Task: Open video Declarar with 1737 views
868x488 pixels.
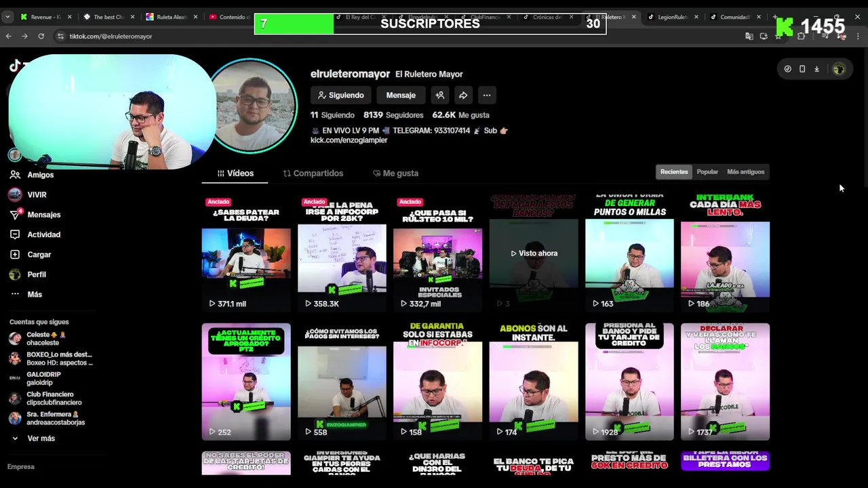Action: click(x=725, y=382)
